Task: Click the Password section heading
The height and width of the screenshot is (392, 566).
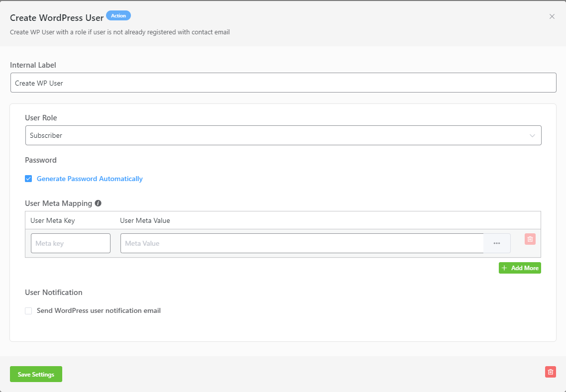Action: 41,160
